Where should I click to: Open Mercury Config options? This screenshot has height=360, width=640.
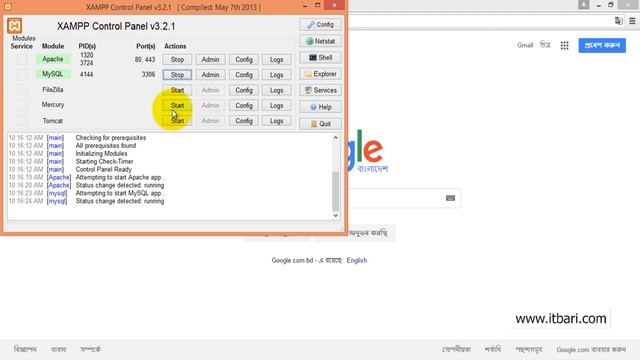pyautogui.click(x=244, y=106)
